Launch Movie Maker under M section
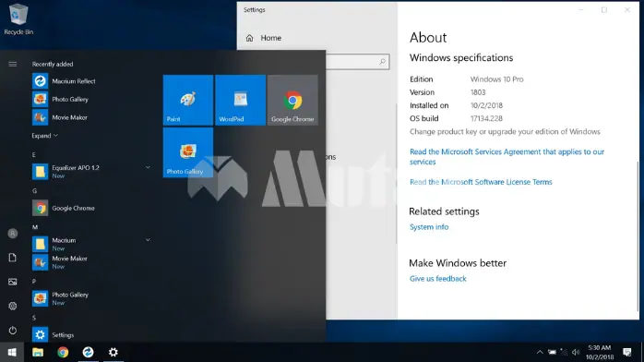 [60, 262]
